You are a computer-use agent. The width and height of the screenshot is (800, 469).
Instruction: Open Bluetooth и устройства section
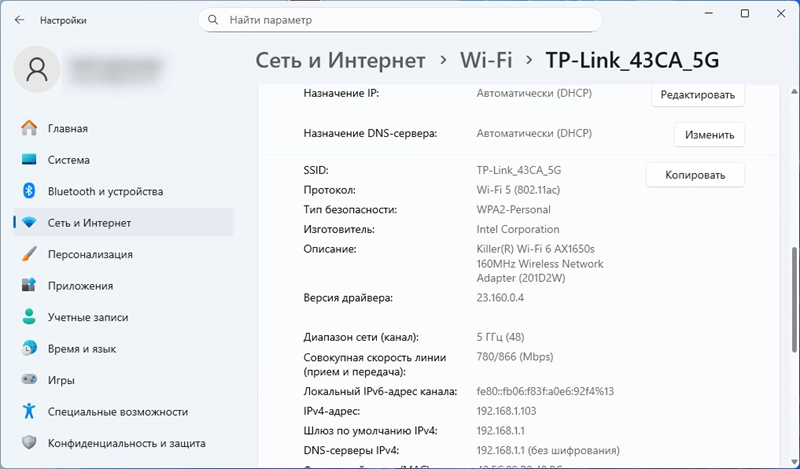pyautogui.click(x=123, y=191)
